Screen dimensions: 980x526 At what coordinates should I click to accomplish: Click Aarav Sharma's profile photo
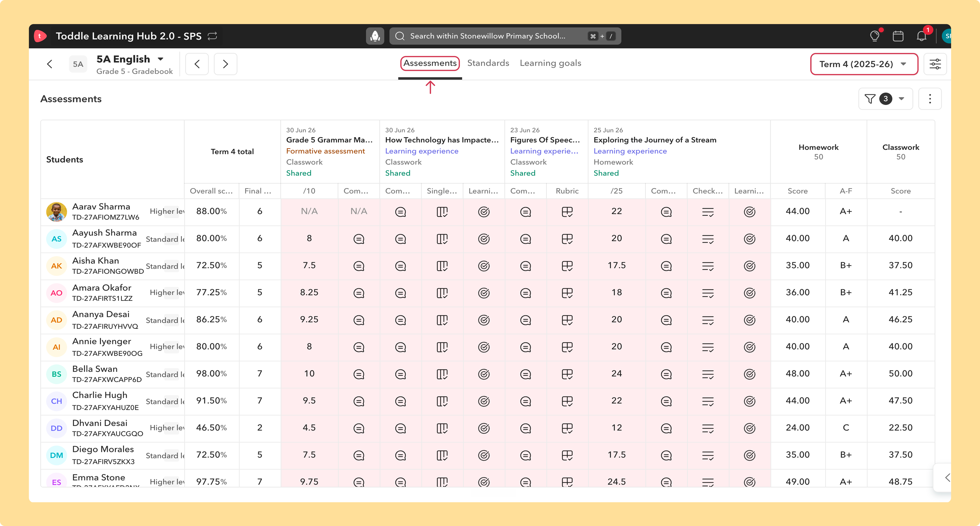pos(56,212)
